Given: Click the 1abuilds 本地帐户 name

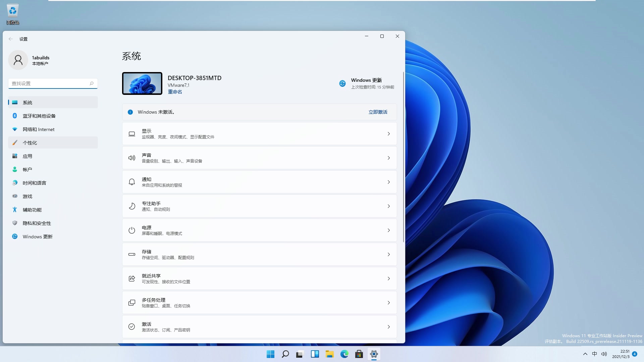Looking at the screenshot, I should click(x=41, y=60).
